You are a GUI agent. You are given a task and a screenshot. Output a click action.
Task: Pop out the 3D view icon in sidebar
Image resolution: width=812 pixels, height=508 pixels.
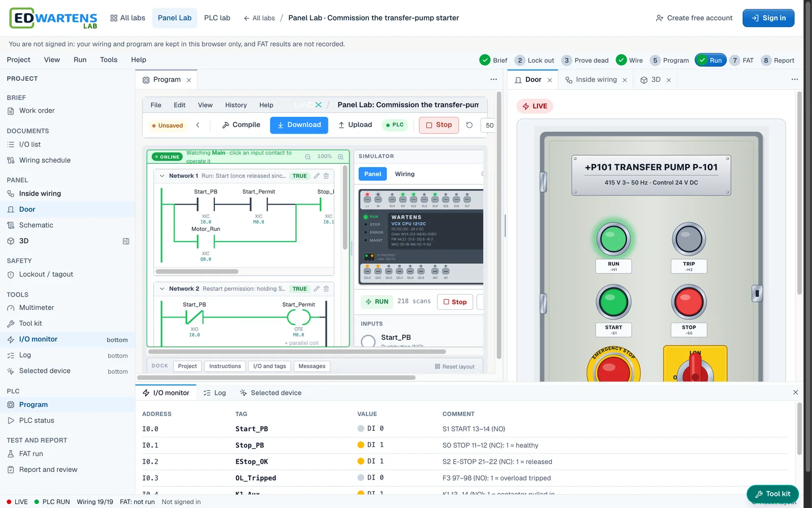click(x=126, y=241)
